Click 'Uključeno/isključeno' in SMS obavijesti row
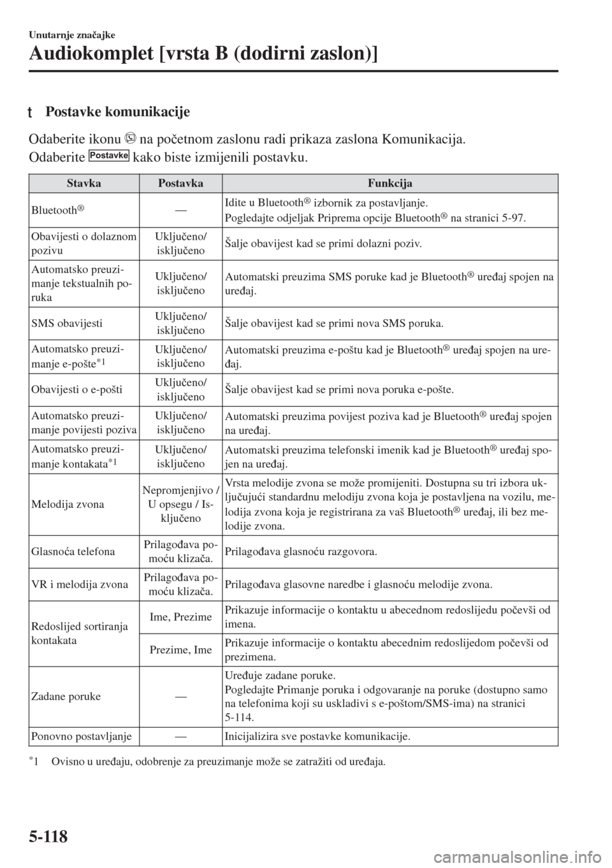 click(181, 323)
